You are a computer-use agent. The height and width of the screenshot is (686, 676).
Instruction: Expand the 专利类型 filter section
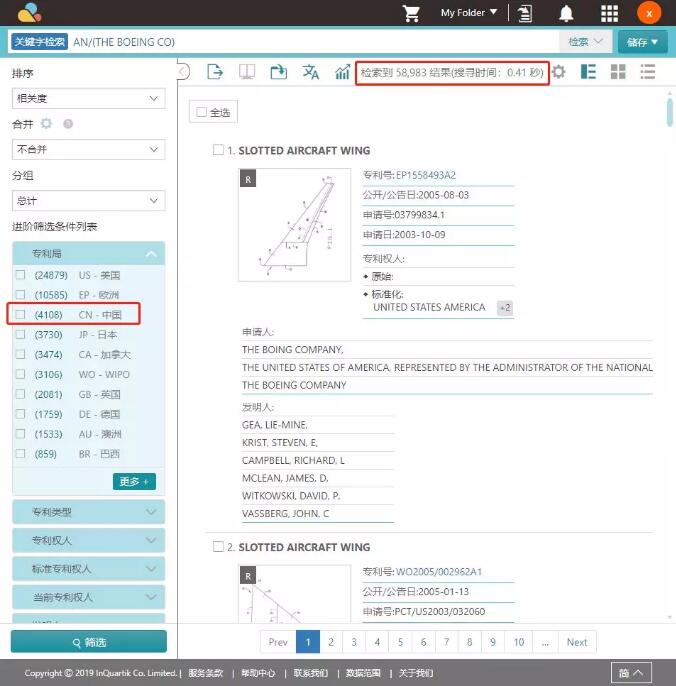[88, 512]
